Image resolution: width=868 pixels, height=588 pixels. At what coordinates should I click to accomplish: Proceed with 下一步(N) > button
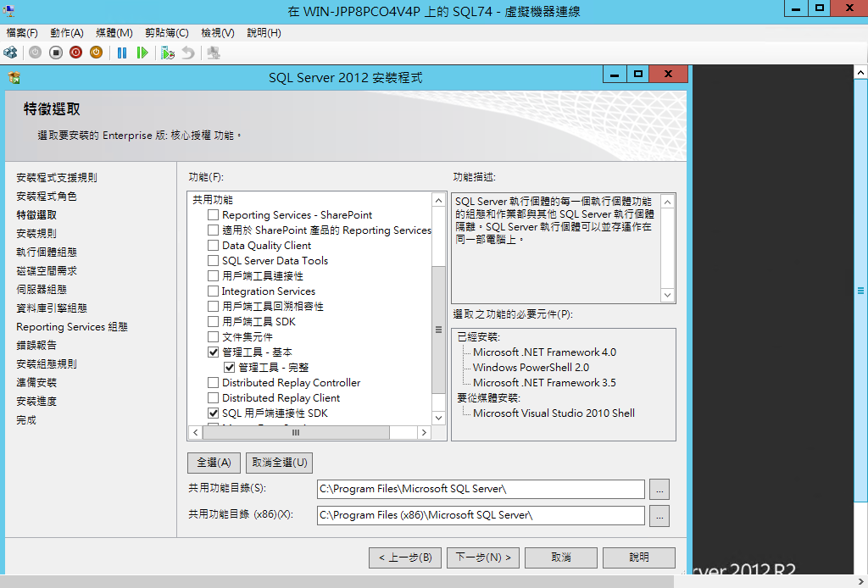tap(483, 557)
